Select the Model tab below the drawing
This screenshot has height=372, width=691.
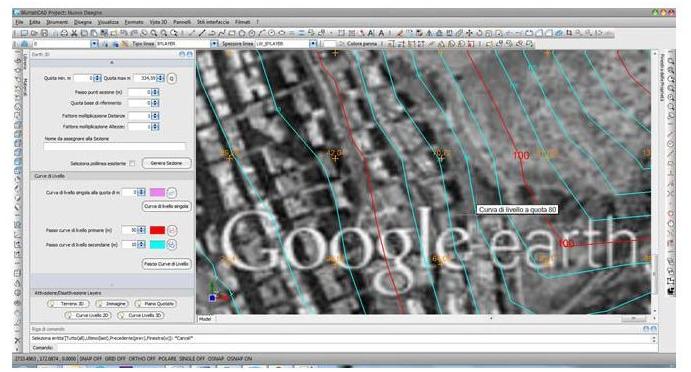coord(205,319)
